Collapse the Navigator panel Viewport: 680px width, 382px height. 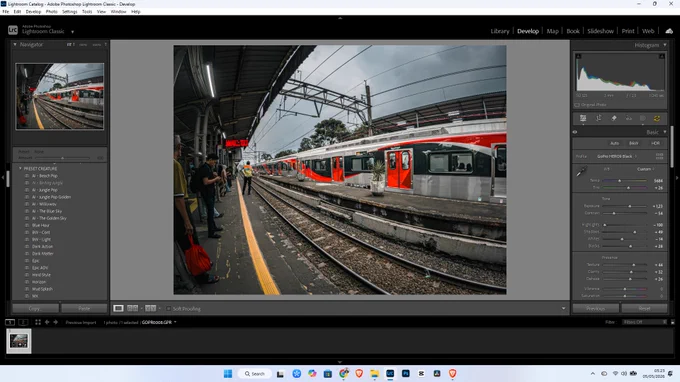15,44
